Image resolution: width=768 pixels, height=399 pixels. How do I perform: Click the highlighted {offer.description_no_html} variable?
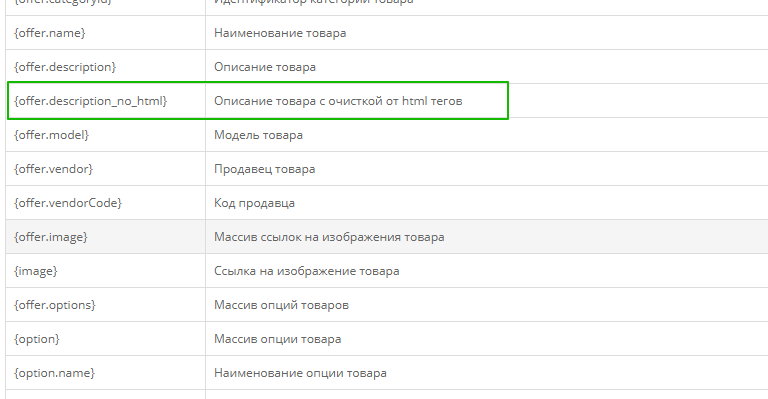(91, 101)
